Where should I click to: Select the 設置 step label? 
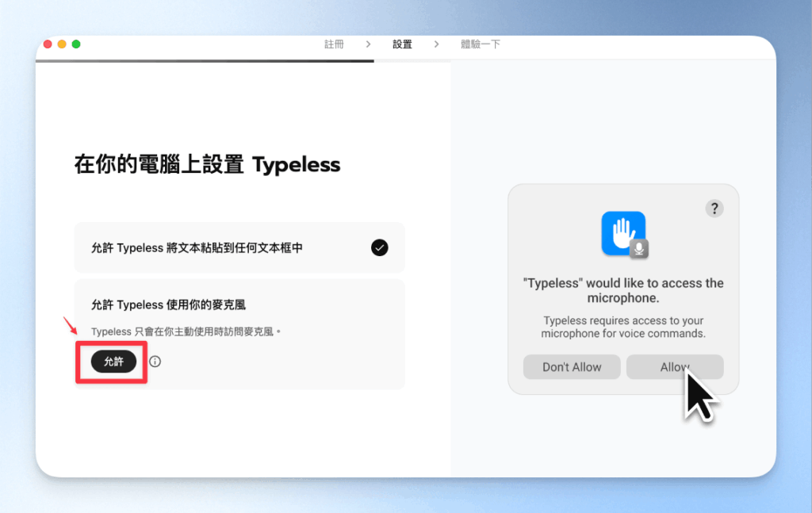coord(401,44)
